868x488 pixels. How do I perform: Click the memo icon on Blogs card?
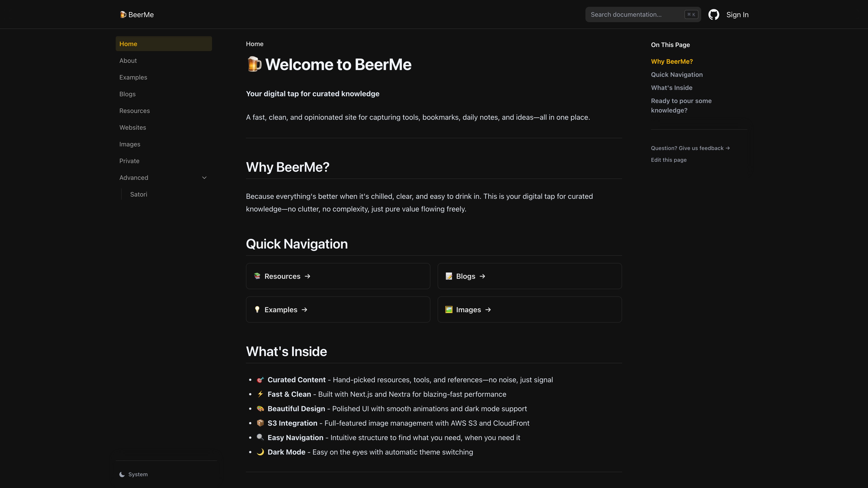coord(449,276)
